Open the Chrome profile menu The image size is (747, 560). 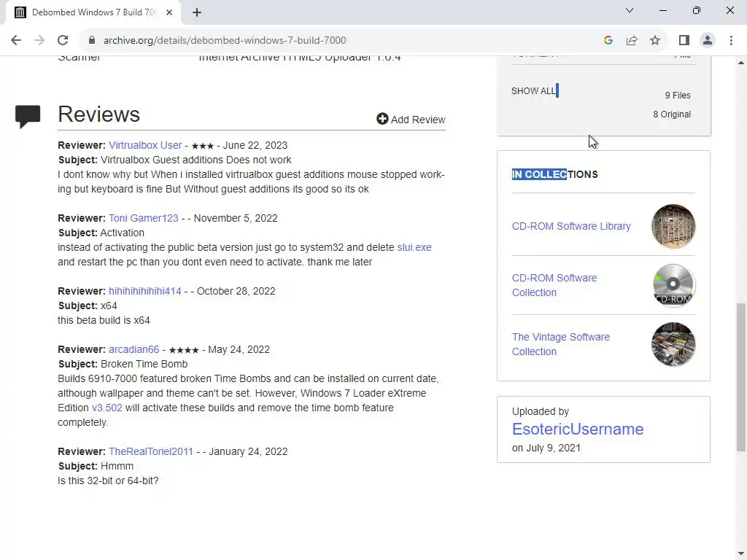point(708,40)
